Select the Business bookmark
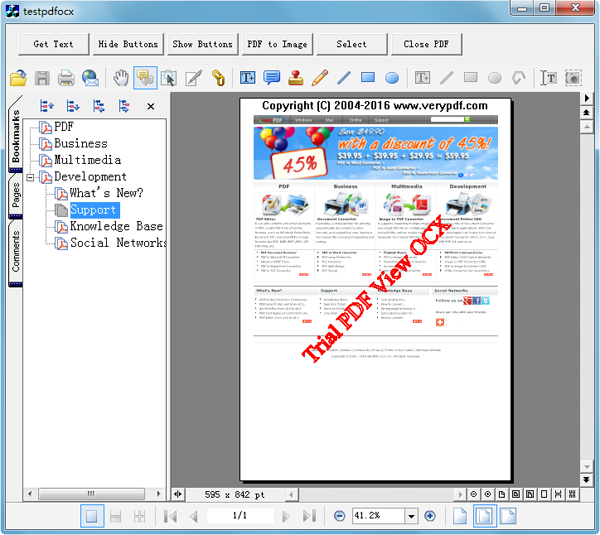Viewport: 600px width, 535px height. (x=81, y=144)
